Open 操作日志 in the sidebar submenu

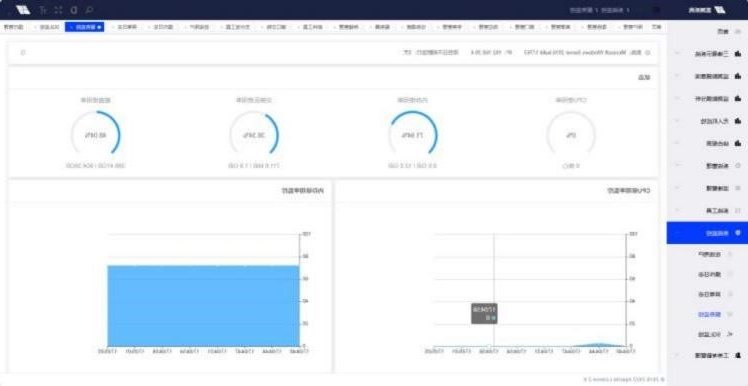pyautogui.click(x=708, y=274)
